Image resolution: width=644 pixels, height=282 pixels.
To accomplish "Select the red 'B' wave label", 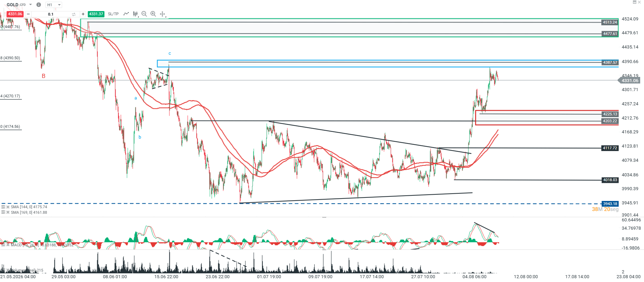I will click(x=43, y=76).
